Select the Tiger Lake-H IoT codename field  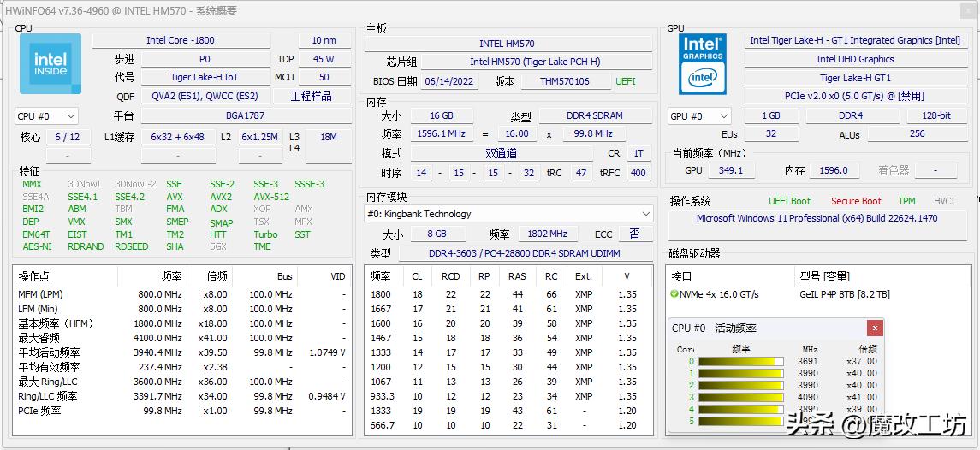(205, 78)
